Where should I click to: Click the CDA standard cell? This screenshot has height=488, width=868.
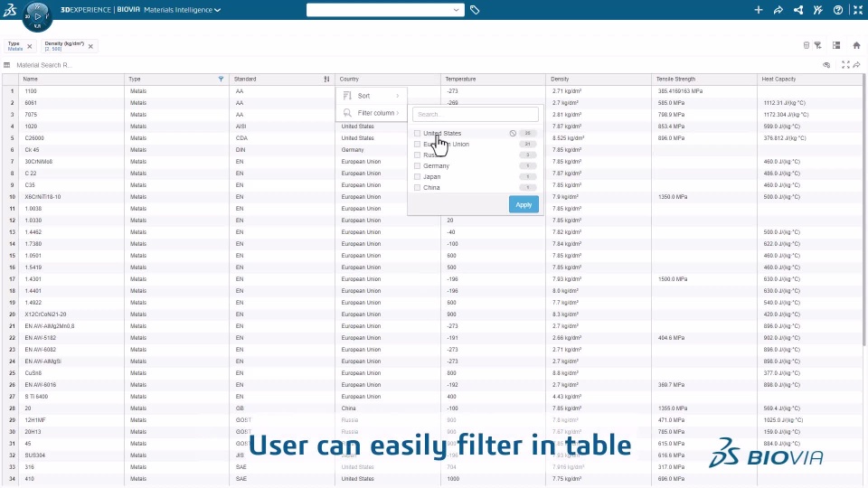(x=282, y=137)
